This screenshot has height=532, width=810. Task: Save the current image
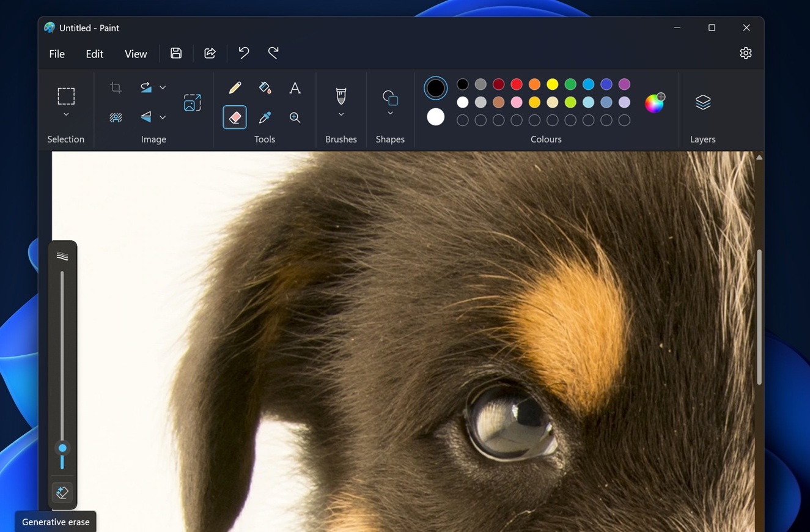point(175,53)
